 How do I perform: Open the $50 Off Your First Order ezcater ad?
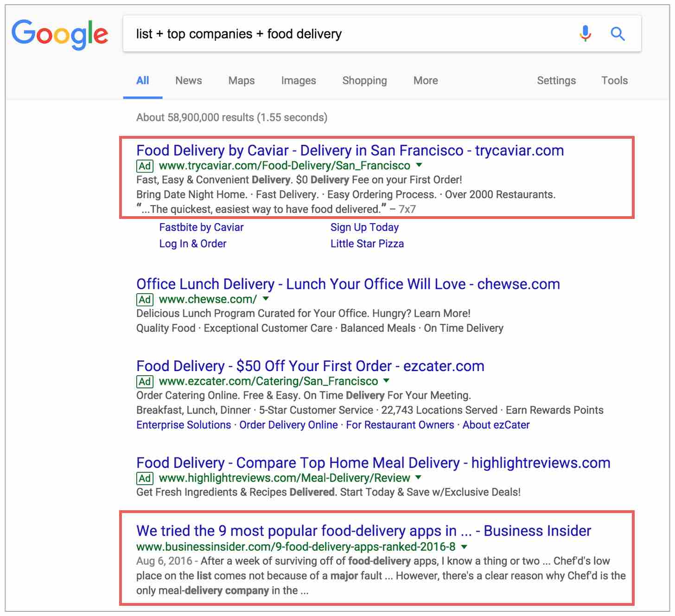click(310, 366)
